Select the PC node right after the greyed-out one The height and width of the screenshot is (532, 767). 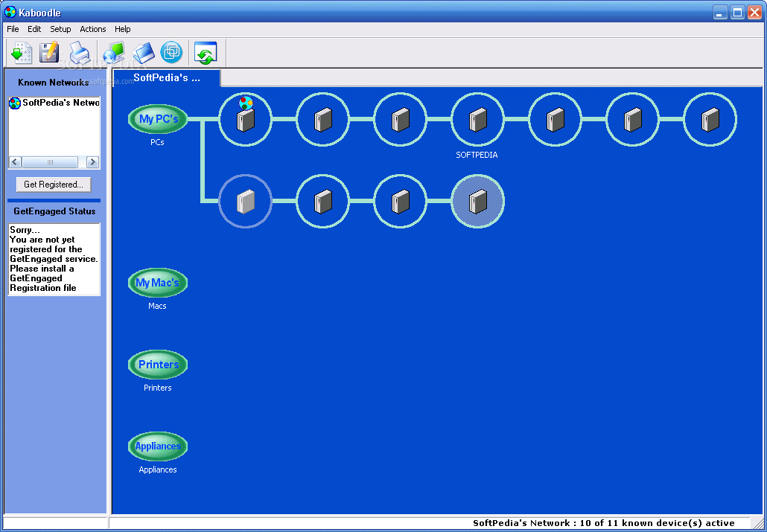point(323,201)
